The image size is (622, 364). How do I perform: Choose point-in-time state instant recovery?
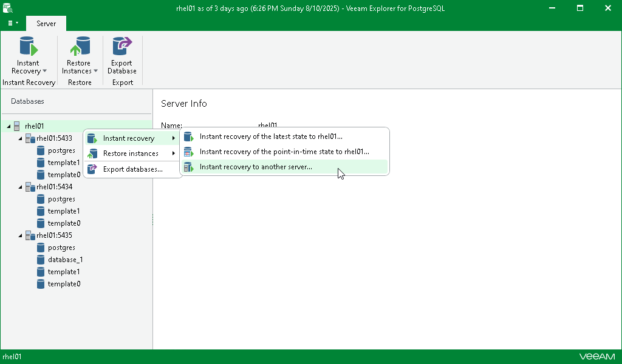[284, 151]
